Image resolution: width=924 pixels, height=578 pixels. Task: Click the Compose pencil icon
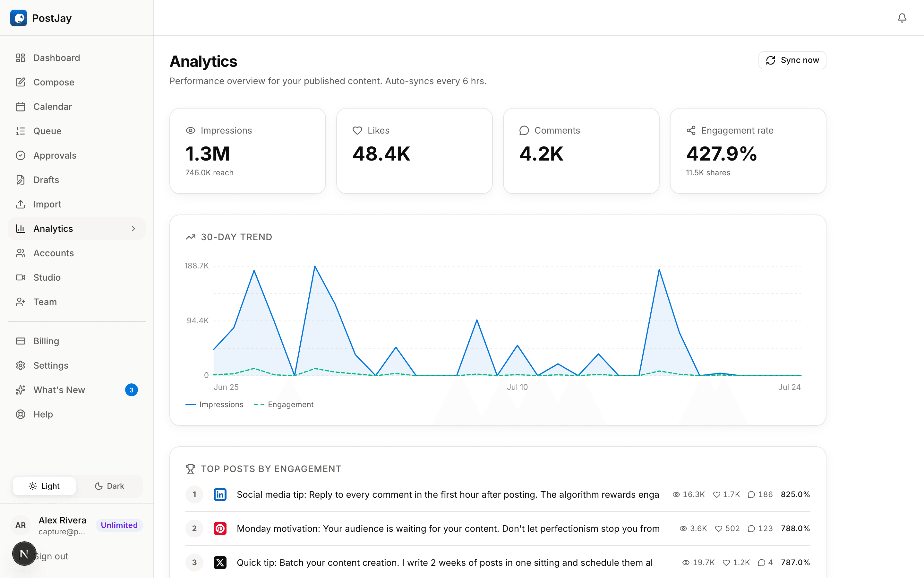tap(21, 82)
